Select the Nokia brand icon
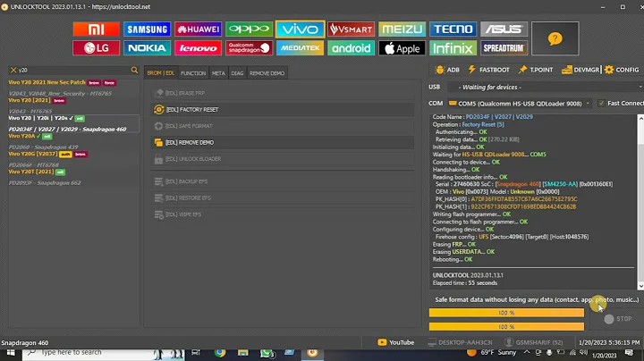644x361 pixels. click(147, 48)
